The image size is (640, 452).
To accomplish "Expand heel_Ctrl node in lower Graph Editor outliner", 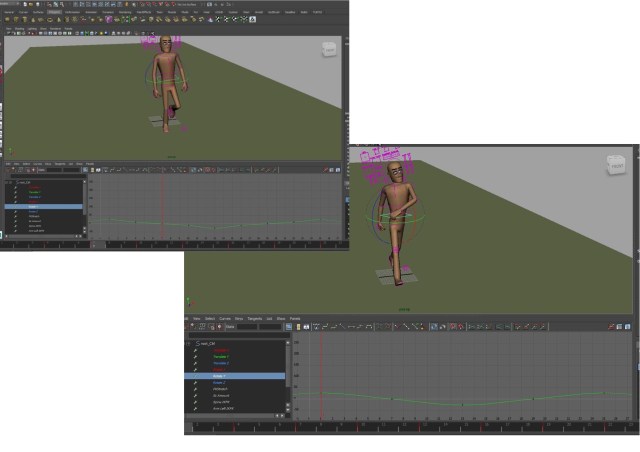I will (187, 343).
